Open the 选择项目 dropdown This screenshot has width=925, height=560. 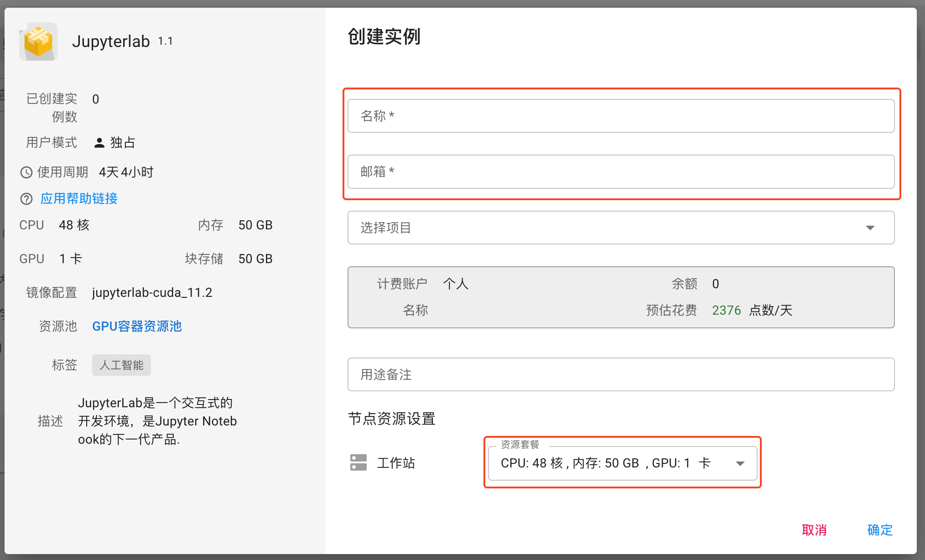pyautogui.click(x=621, y=228)
